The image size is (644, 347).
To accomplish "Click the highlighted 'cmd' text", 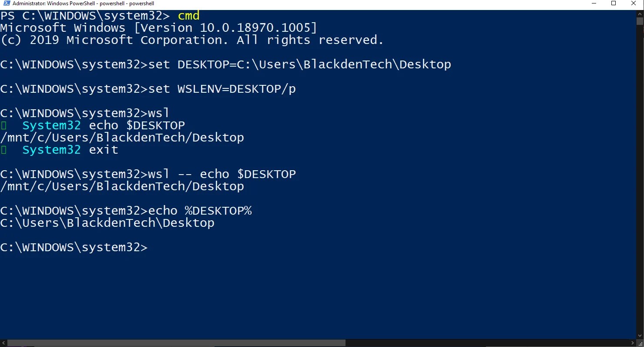I will [x=188, y=16].
